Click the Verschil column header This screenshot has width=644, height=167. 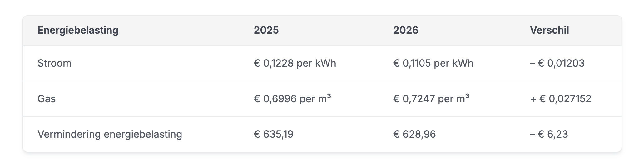[x=549, y=30]
